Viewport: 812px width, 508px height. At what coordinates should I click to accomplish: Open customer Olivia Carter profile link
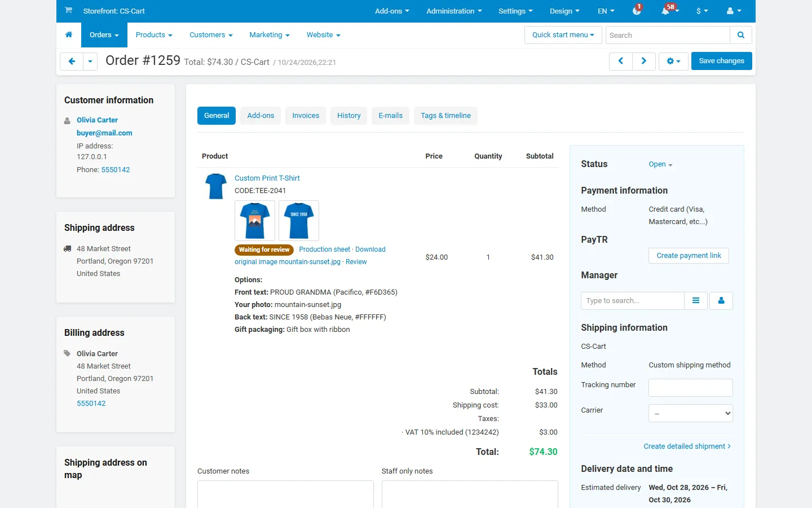[97, 120]
